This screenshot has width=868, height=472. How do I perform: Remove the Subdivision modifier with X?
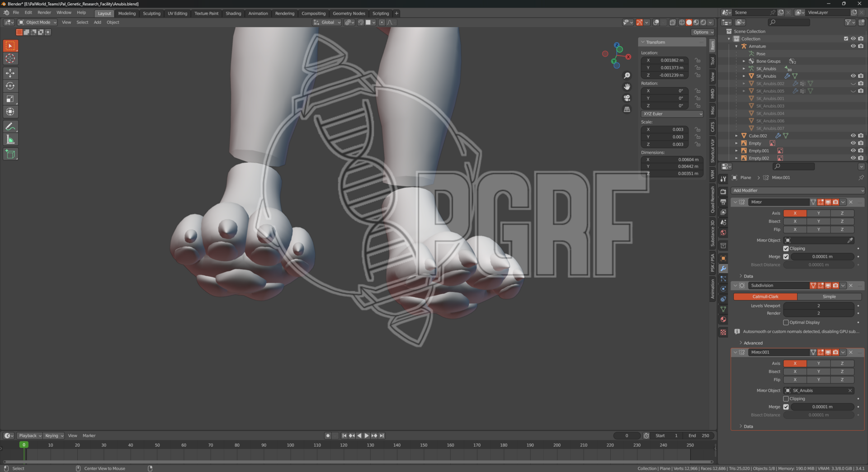click(851, 286)
